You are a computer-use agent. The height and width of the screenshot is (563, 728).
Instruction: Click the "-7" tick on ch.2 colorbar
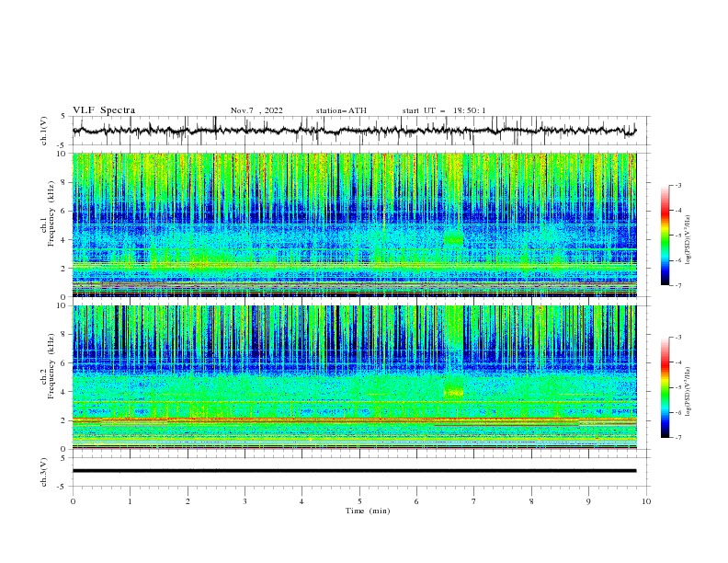click(677, 437)
